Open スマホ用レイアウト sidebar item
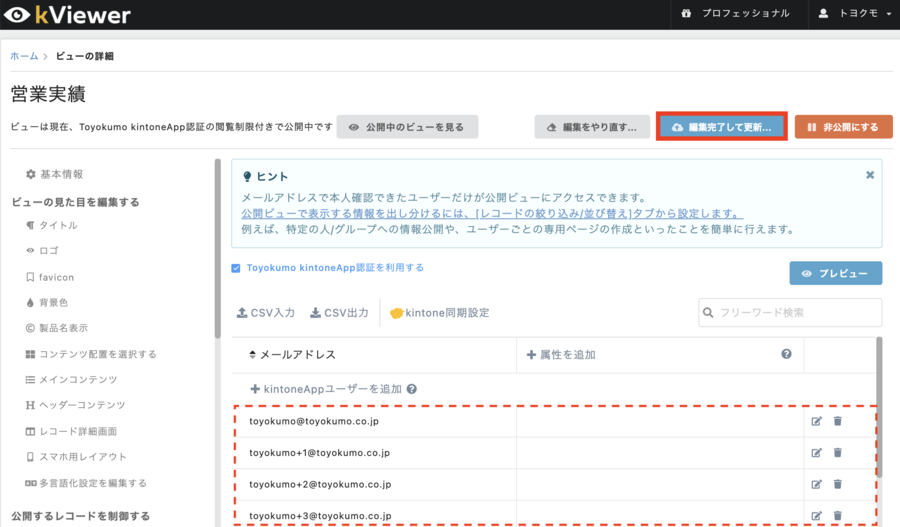This screenshot has height=527, width=900. click(76, 456)
